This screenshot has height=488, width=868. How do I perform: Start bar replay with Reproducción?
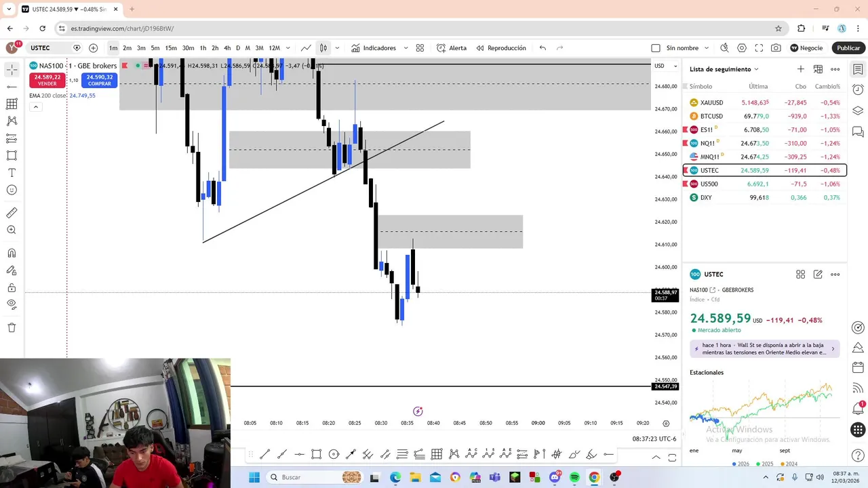[501, 48]
